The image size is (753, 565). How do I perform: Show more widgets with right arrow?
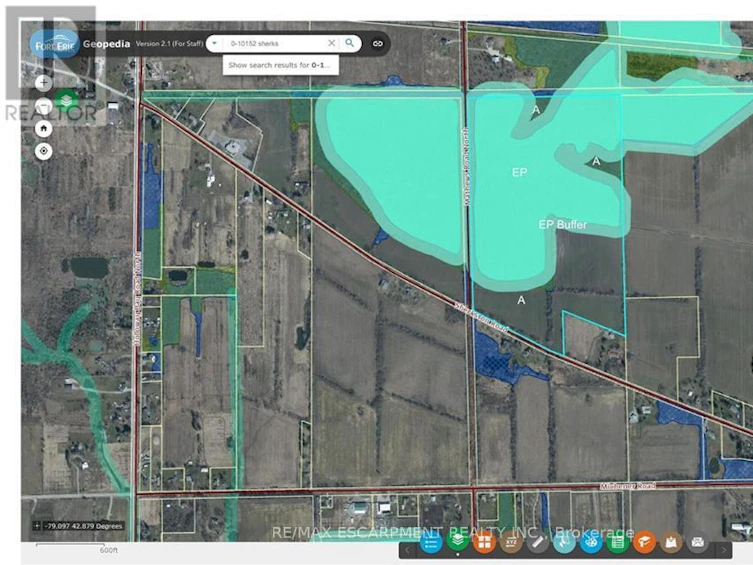[724, 550]
